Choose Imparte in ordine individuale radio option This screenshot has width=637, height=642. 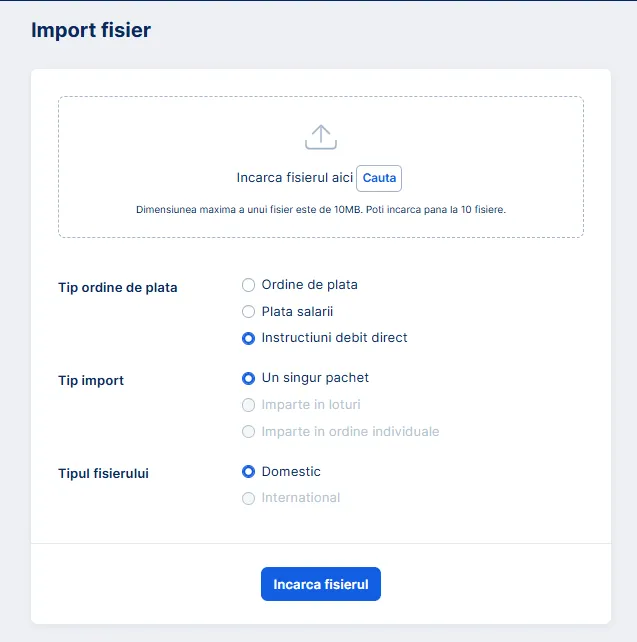249,432
